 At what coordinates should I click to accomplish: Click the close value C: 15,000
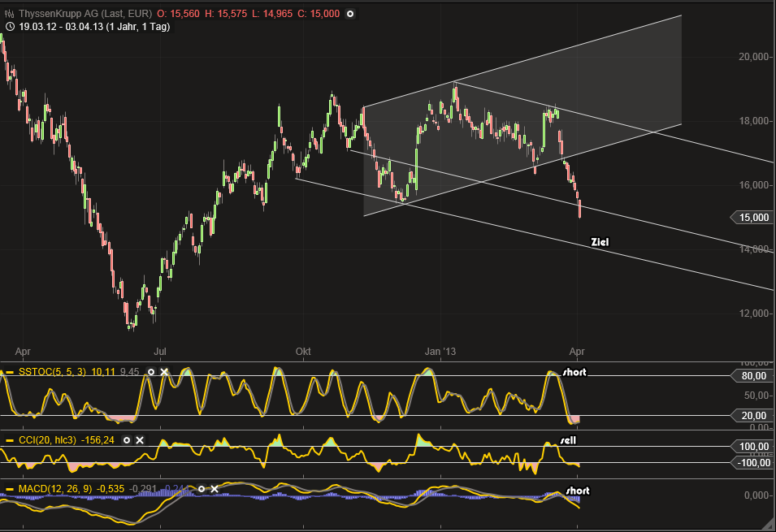pyautogui.click(x=319, y=14)
